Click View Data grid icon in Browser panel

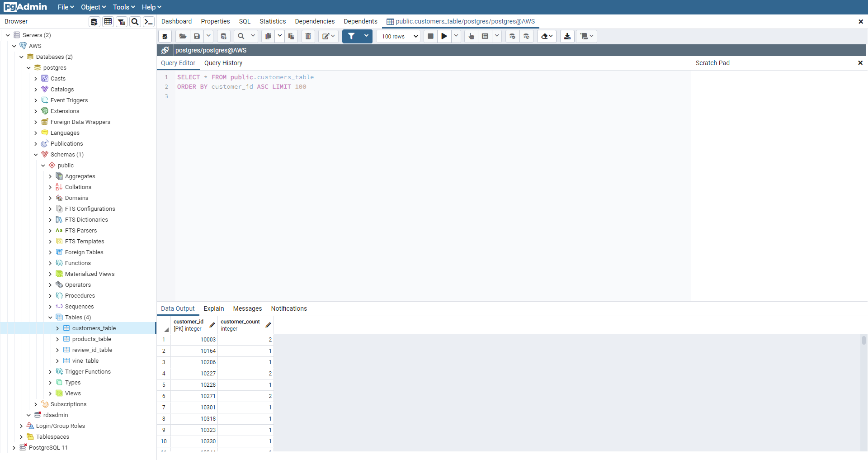pyautogui.click(x=108, y=22)
